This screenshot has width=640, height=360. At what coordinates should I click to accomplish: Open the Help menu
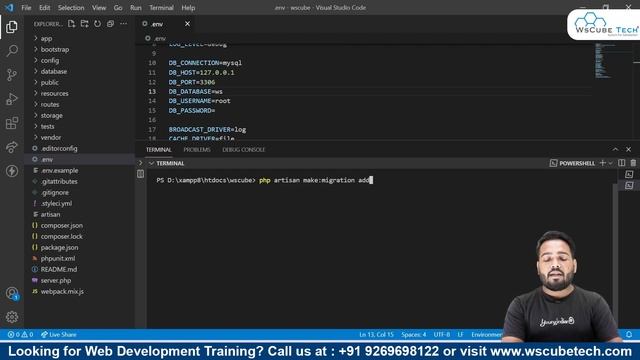point(188,8)
